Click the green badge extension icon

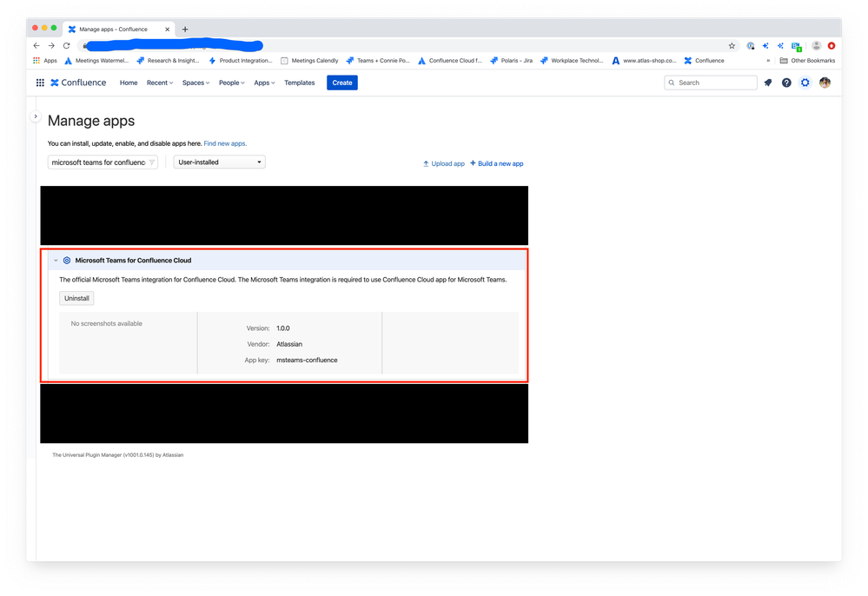pyautogui.click(x=796, y=47)
